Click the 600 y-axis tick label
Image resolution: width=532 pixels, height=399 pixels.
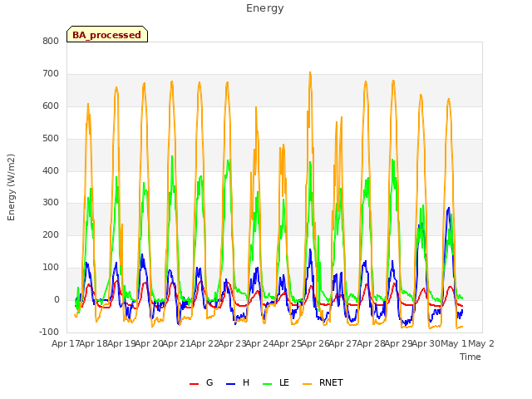[51, 106]
